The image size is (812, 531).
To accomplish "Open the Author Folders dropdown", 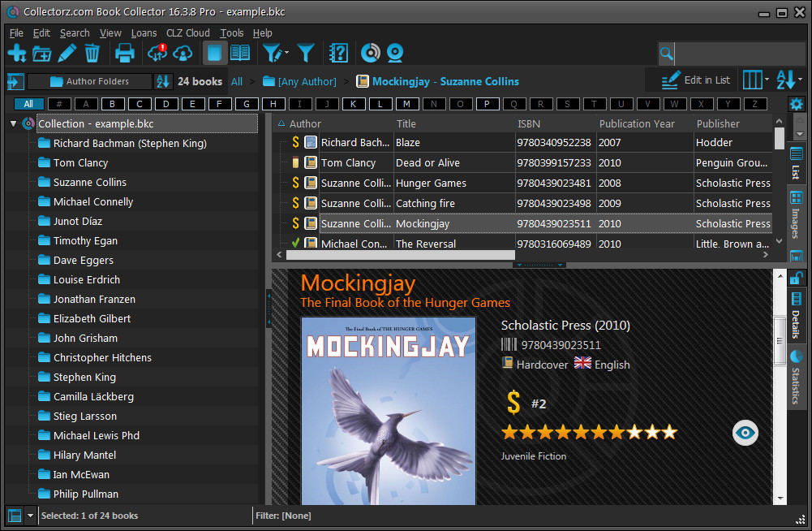I will coord(89,81).
